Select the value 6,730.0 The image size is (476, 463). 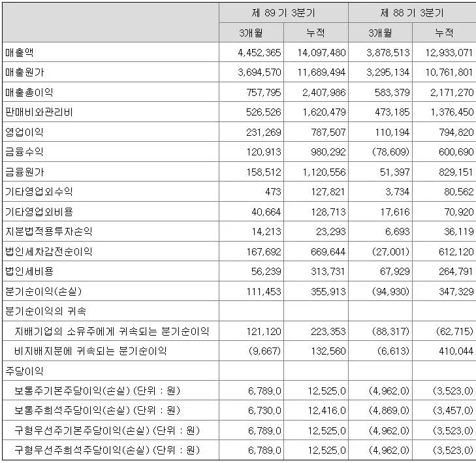click(264, 411)
